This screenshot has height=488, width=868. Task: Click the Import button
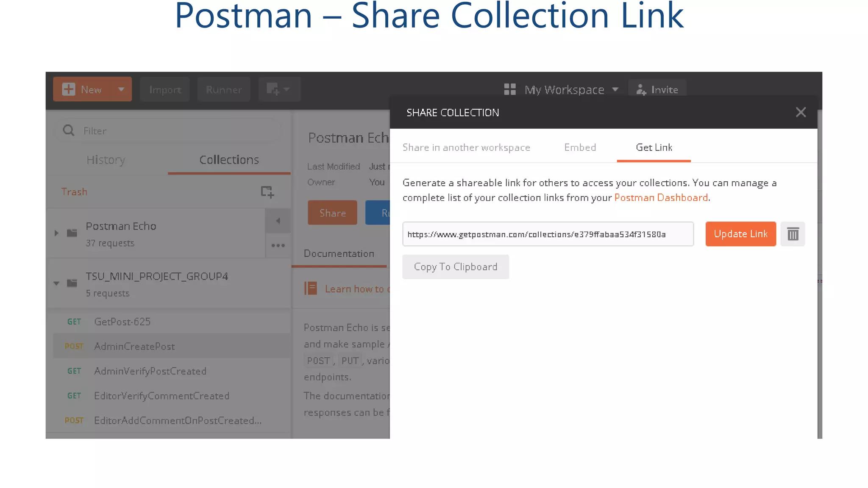pyautogui.click(x=165, y=89)
